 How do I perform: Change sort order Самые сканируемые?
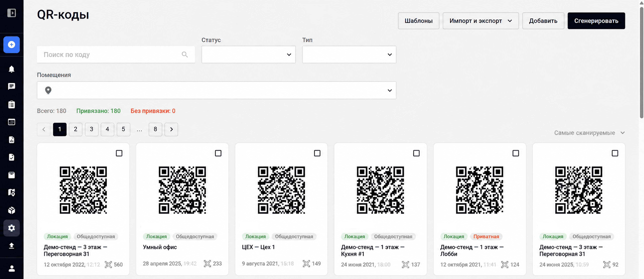590,133
